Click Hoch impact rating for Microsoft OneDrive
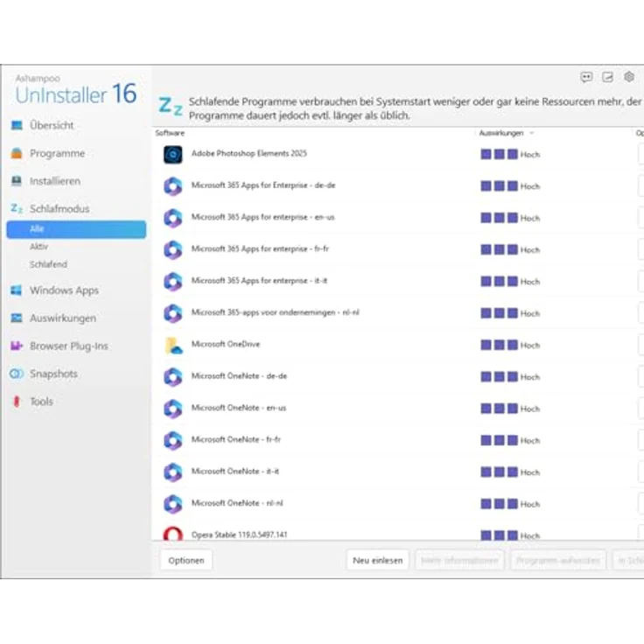Viewport: 644px width, 644px height. 510,345
